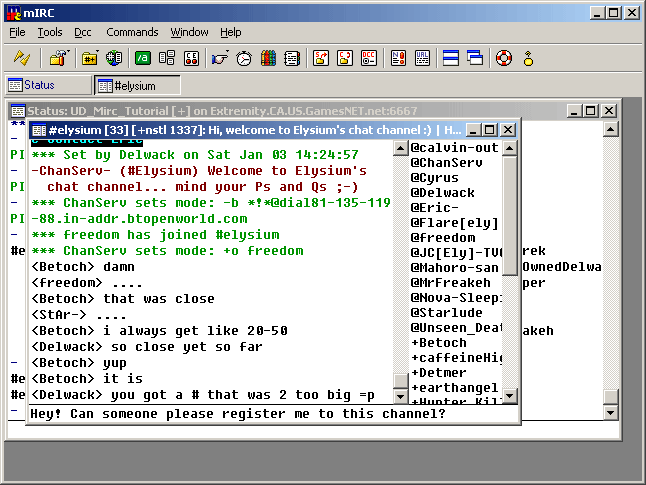
Task: Click the mIRC logo in title bar
Action: click(14, 13)
